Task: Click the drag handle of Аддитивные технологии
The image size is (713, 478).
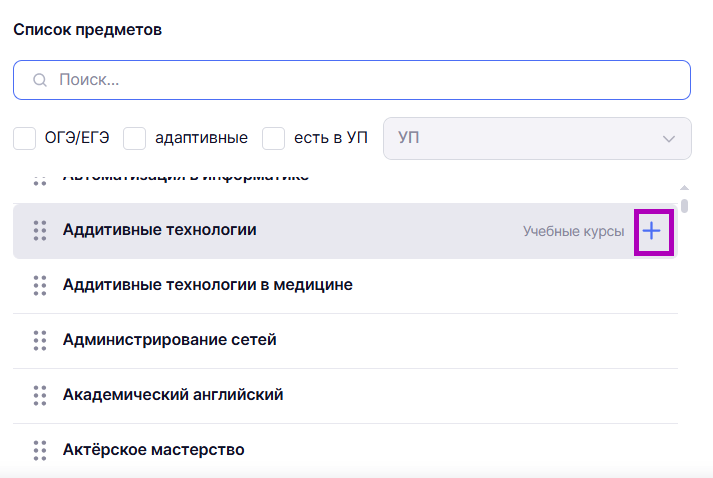Action: (x=40, y=231)
